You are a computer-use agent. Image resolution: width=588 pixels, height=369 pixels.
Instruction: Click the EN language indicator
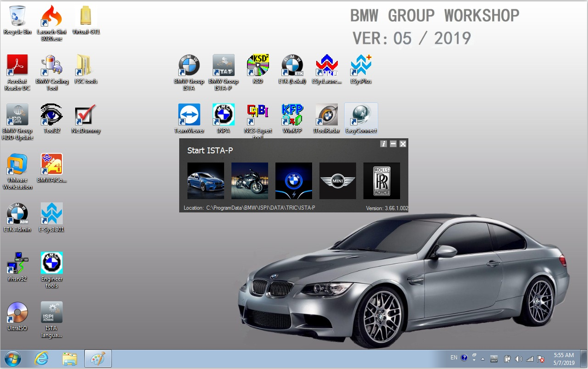pyautogui.click(x=454, y=358)
